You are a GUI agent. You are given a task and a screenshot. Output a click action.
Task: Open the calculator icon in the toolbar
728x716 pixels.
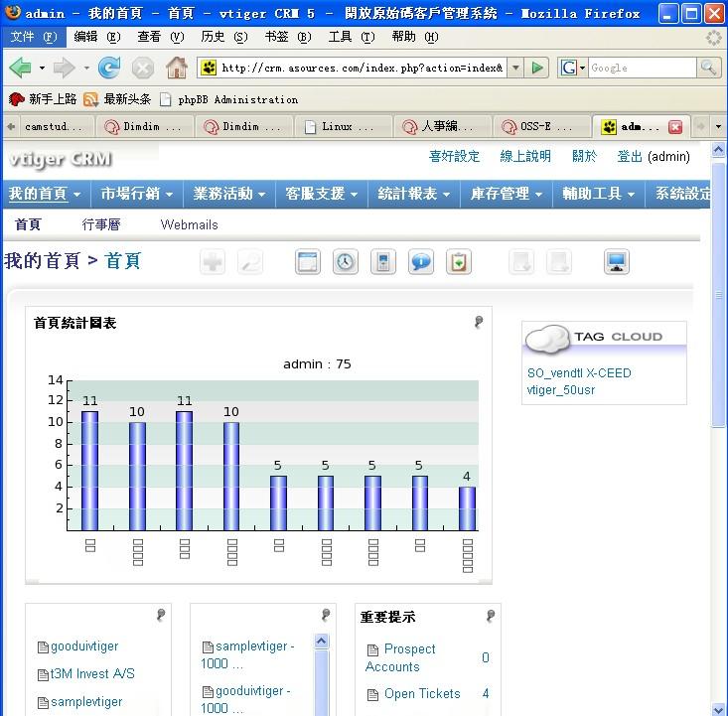tap(383, 262)
